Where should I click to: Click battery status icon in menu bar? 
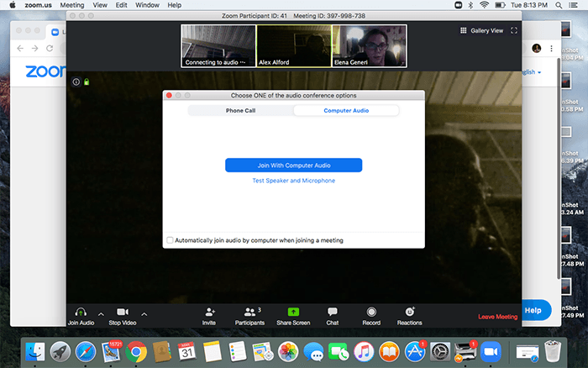(x=500, y=5)
